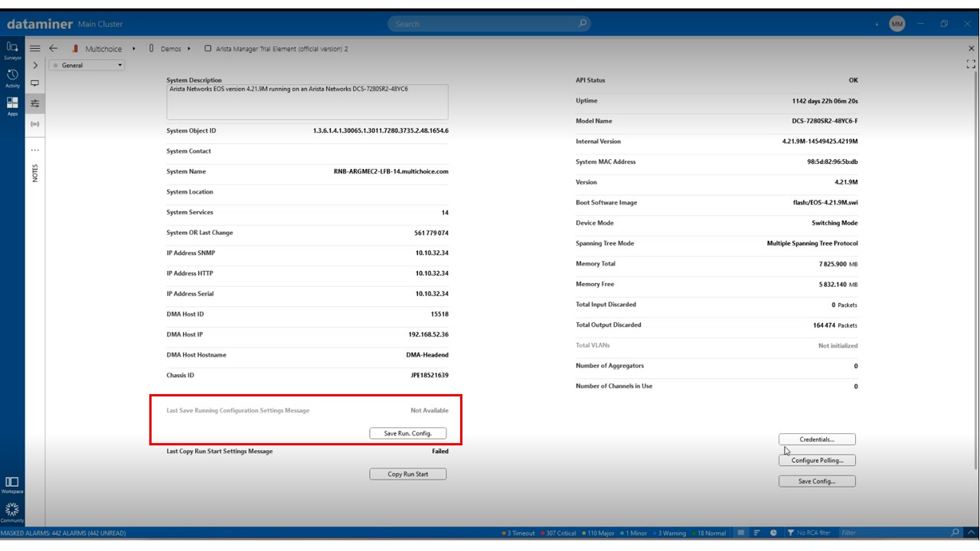
Task: Click the API Status OK value
Action: 853,80
